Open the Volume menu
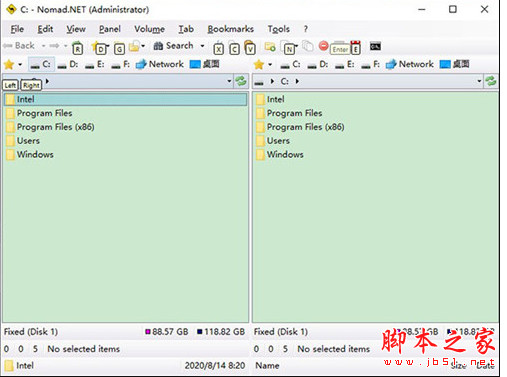The image size is (507, 377). (x=149, y=29)
